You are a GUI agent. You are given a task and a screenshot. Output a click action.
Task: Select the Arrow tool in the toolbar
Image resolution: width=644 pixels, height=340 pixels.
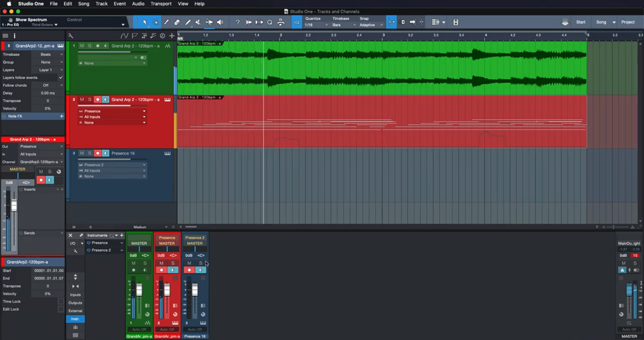pyautogui.click(x=145, y=22)
